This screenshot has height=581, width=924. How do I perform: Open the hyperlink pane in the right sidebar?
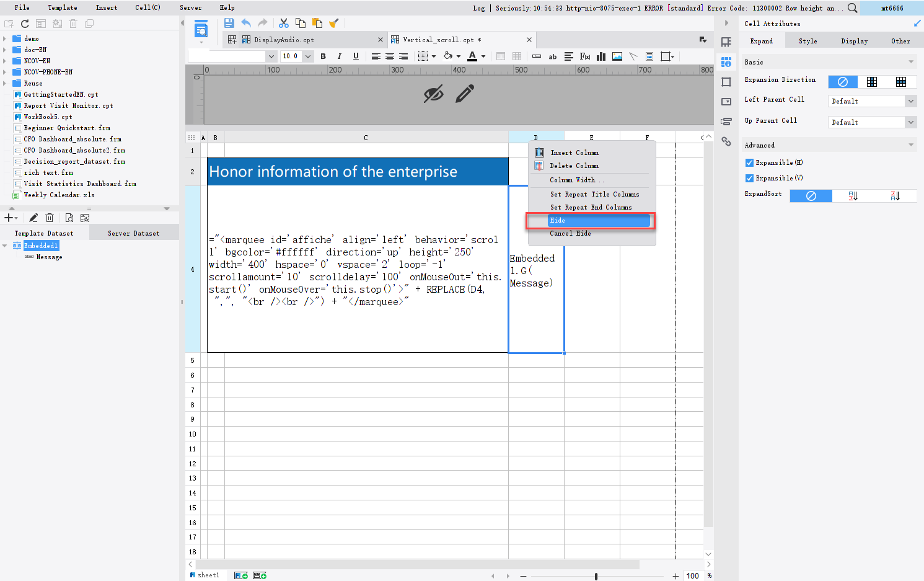[x=726, y=141]
